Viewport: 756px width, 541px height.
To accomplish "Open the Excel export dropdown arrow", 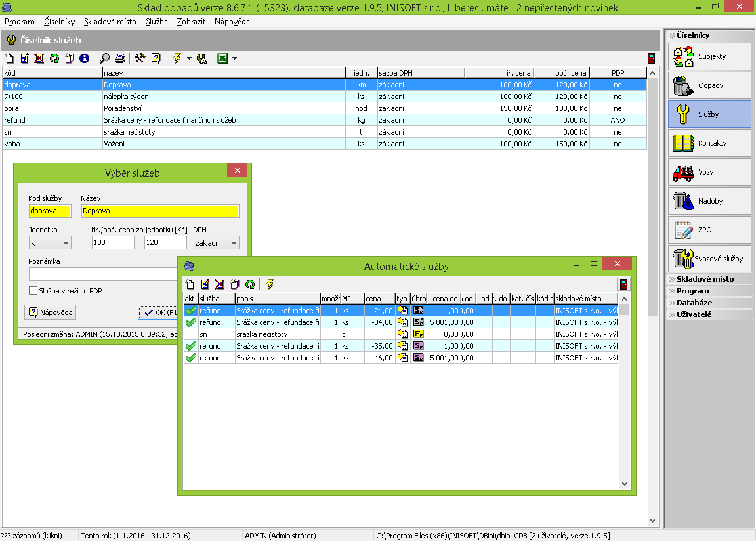I will click(235, 58).
